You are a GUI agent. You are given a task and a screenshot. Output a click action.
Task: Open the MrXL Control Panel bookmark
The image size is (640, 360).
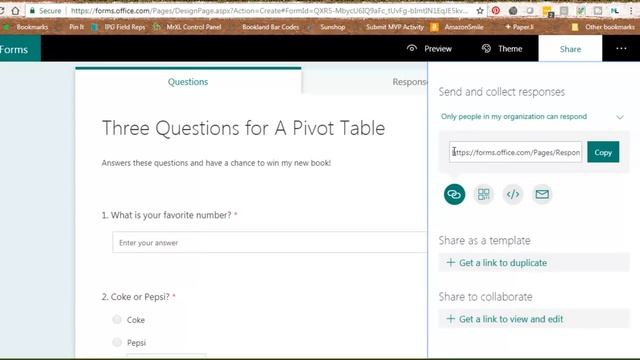click(x=187, y=27)
